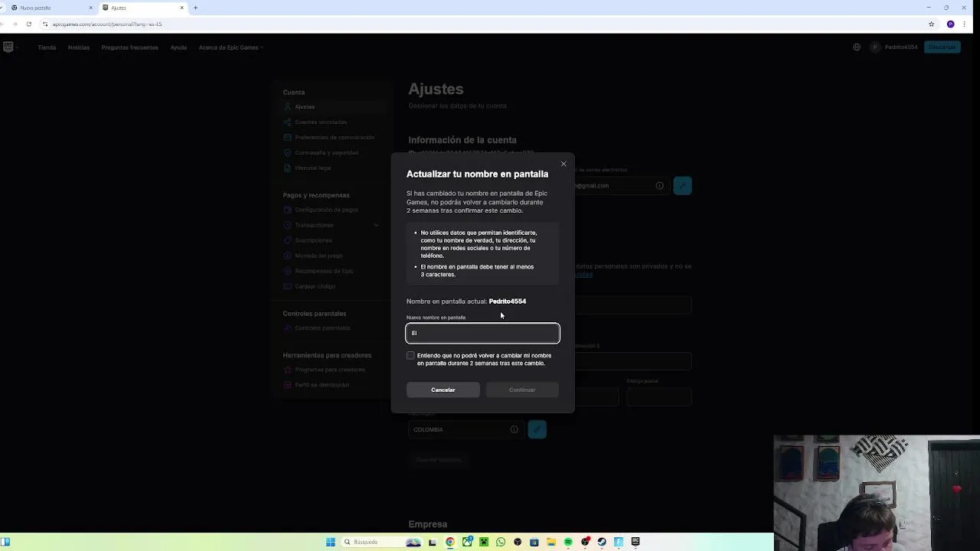
Task: Click the email info circle icon
Action: point(659,185)
